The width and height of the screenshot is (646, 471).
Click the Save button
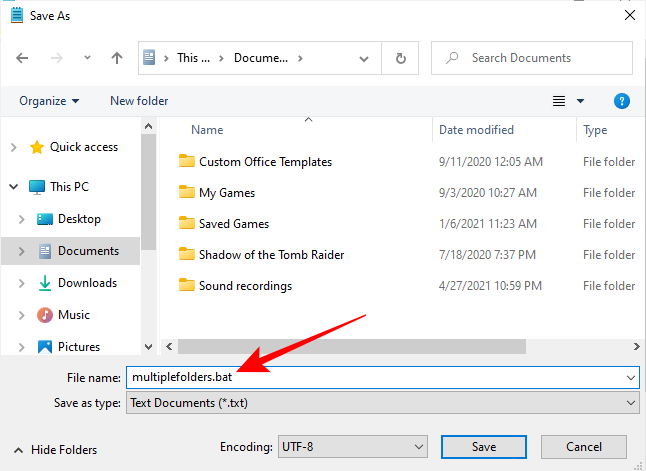pyautogui.click(x=484, y=446)
